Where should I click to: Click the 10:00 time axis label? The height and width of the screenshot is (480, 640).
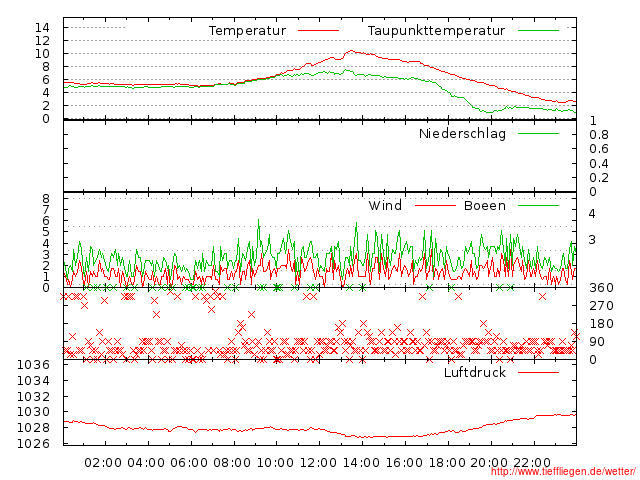[275, 463]
